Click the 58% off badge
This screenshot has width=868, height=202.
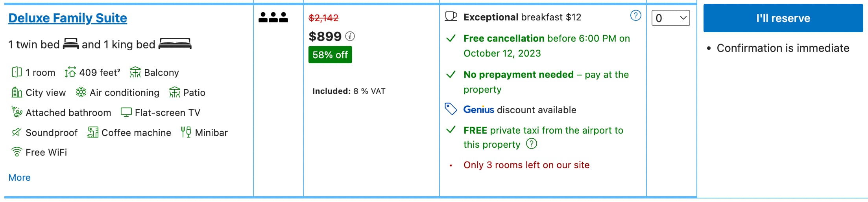pos(330,55)
